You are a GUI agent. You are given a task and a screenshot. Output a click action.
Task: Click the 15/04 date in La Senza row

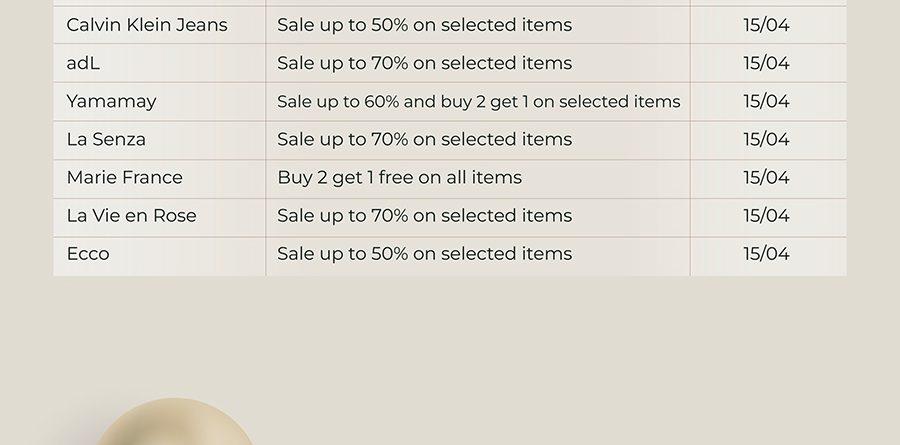tap(766, 140)
